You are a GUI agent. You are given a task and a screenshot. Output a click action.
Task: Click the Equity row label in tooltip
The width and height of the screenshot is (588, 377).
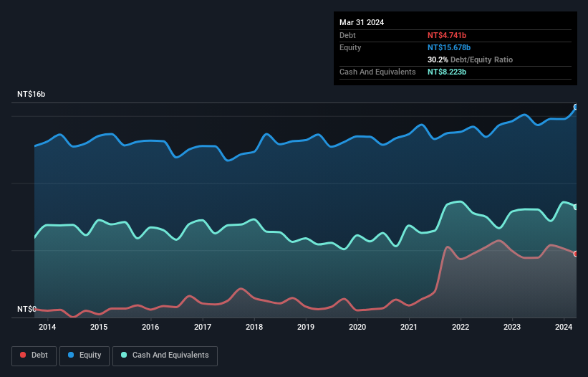pyautogui.click(x=350, y=47)
